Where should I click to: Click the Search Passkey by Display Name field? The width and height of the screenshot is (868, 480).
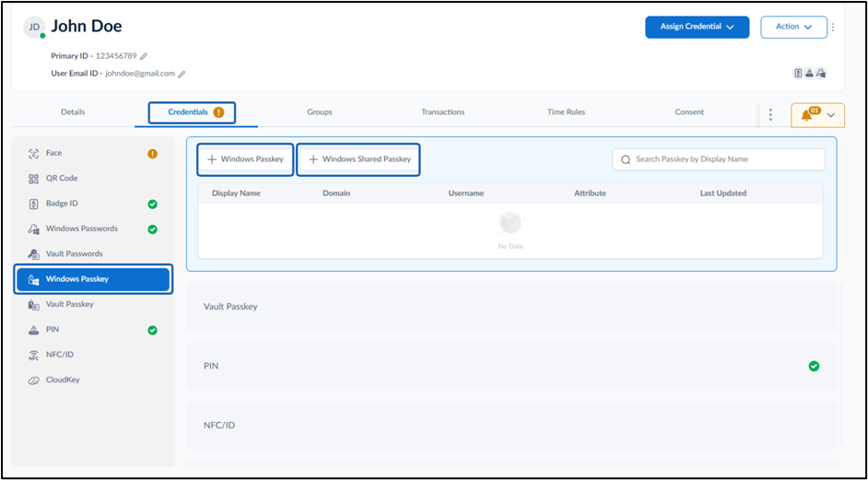[719, 159]
